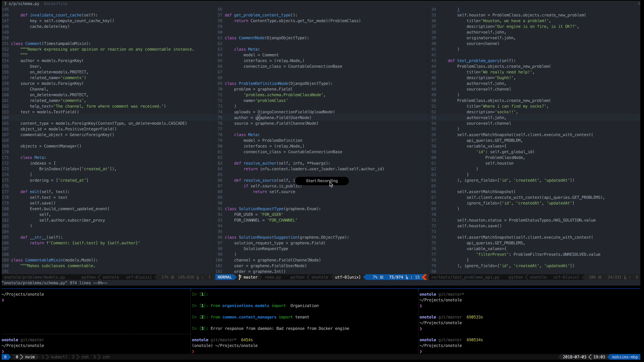The image size is (644, 362).
Task: Click the git branch icon beside master
Action: (x=240, y=277)
